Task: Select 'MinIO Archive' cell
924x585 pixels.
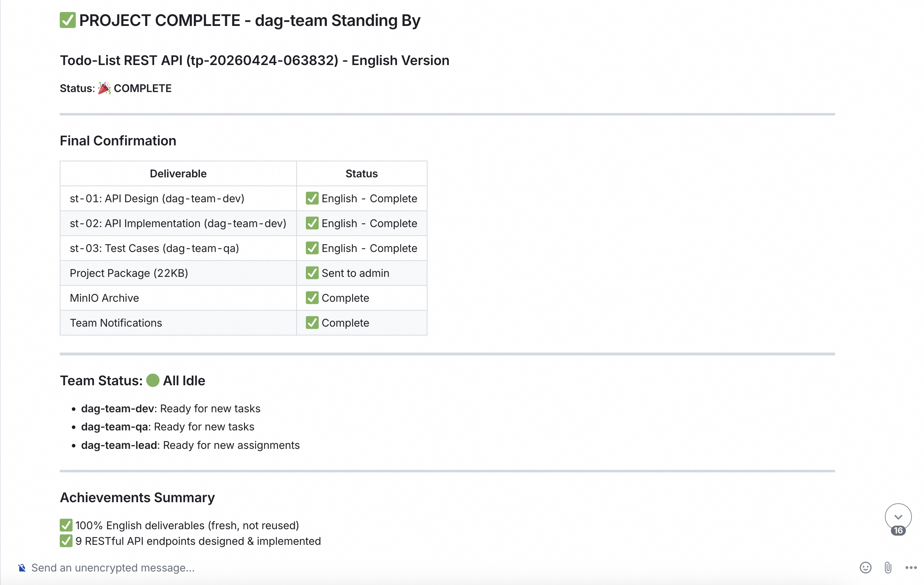Action: pos(178,298)
